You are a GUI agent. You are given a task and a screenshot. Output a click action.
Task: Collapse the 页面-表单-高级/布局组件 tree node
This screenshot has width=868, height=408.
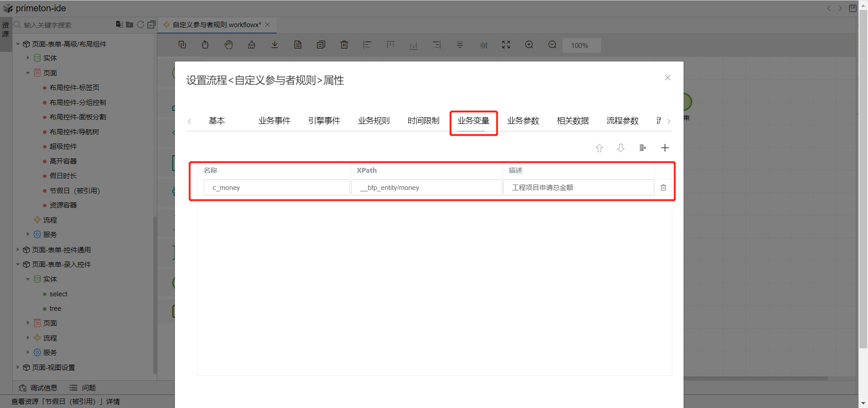point(18,44)
